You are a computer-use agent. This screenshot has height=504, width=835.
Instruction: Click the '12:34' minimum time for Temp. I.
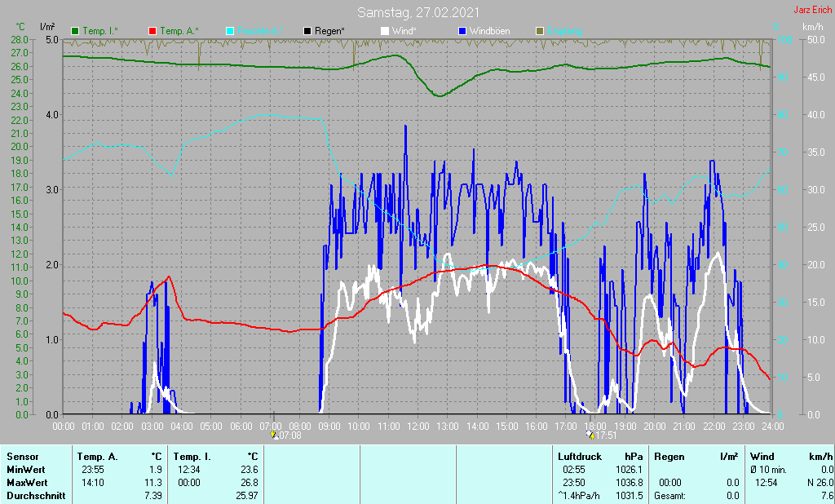(x=189, y=470)
